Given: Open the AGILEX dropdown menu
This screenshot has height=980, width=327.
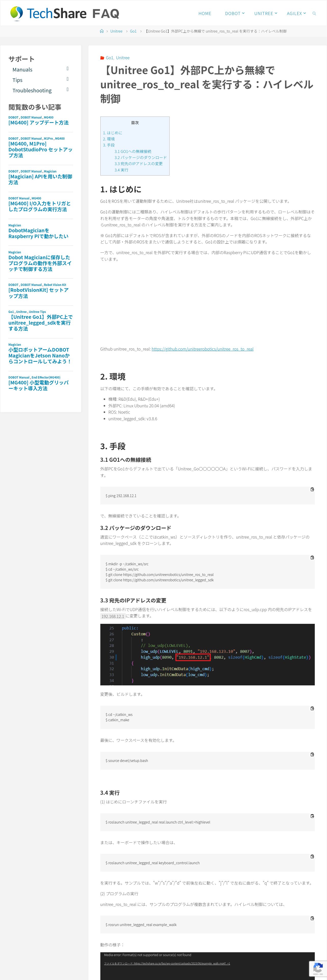Looking at the screenshot, I should pos(296,13).
